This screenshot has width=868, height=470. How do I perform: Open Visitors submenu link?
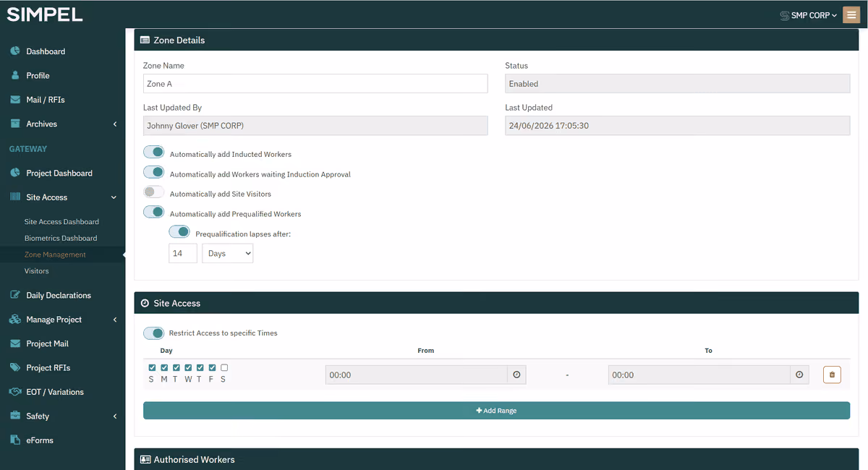tap(37, 271)
